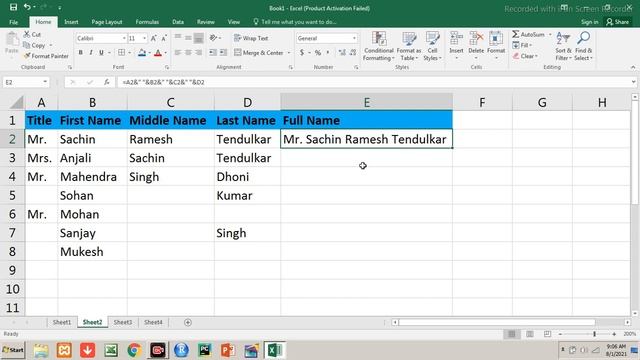
Task: Switch to the Insert ribbon tab
Action: click(x=71, y=22)
